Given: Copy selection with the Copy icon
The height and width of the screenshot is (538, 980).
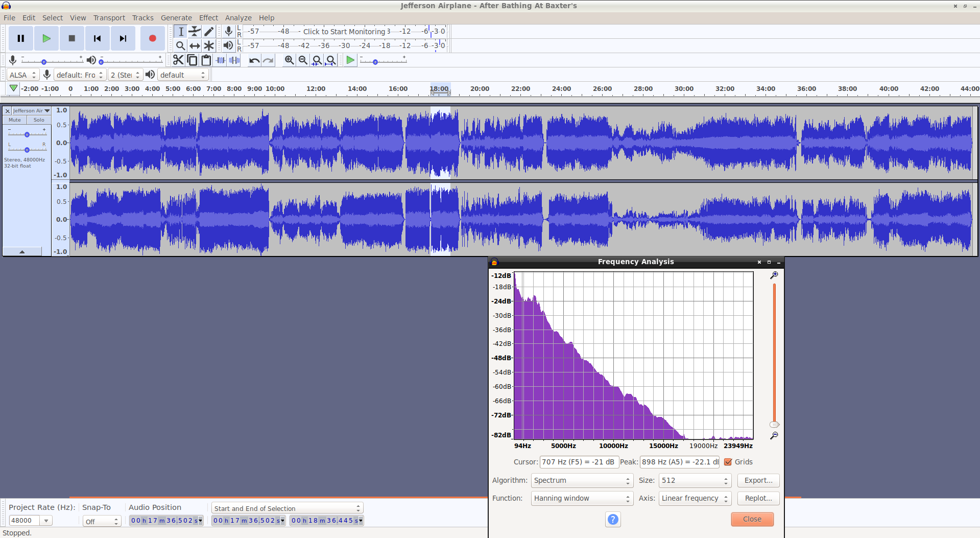Looking at the screenshot, I should point(192,60).
